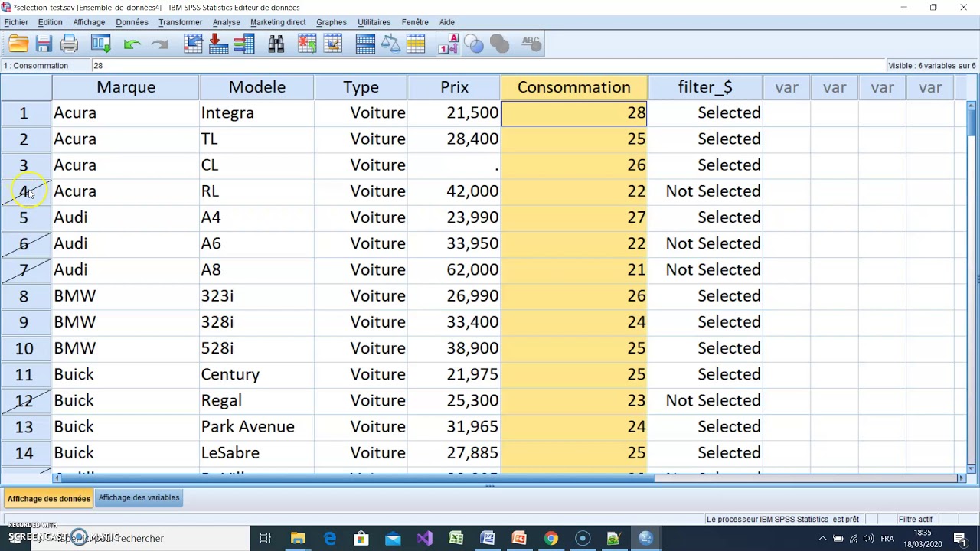980x551 pixels.
Task: Click the vertical scrollbar of the data grid
Action: [x=972, y=287]
